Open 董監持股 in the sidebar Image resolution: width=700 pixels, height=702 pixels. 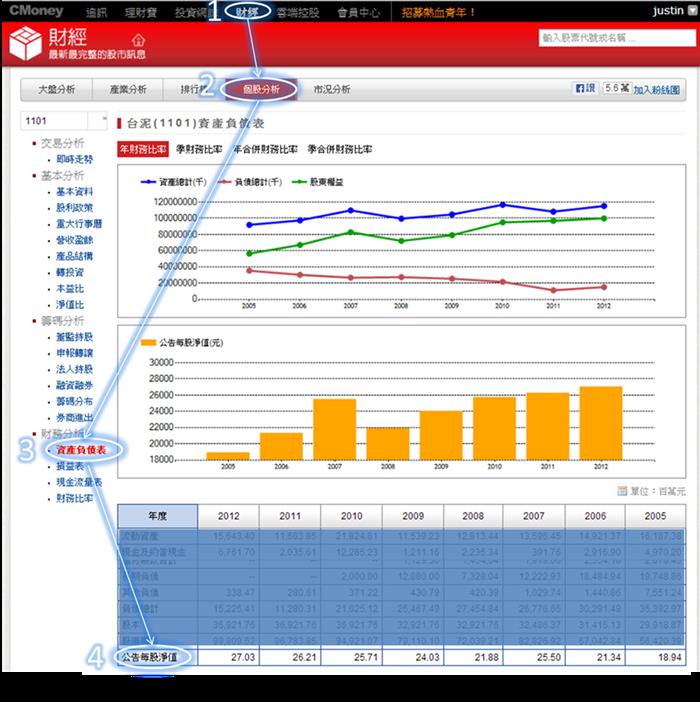74,337
